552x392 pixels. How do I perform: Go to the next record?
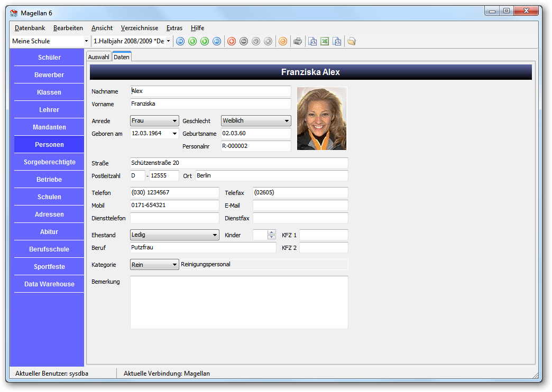(x=205, y=42)
